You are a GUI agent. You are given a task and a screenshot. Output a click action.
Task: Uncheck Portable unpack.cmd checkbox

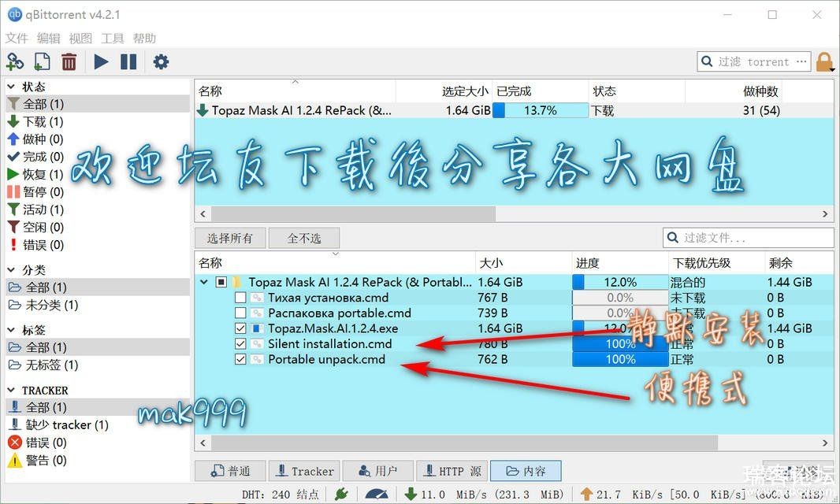240,359
